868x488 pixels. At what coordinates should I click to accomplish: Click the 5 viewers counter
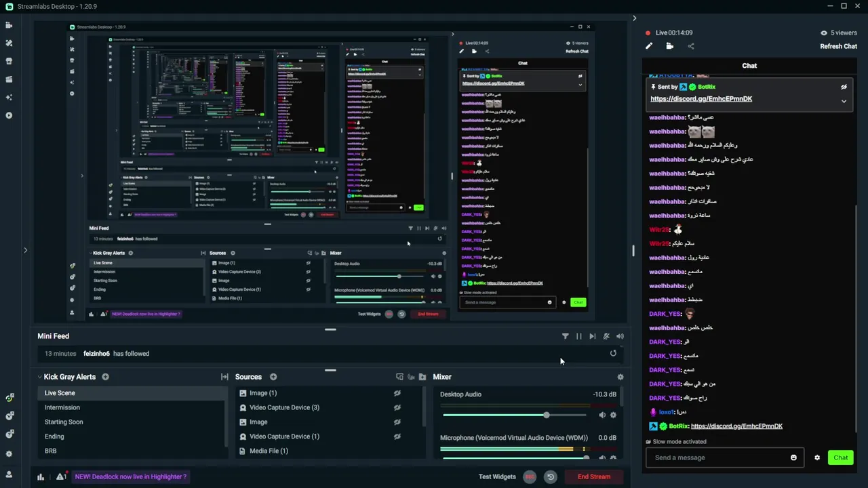pos(839,33)
